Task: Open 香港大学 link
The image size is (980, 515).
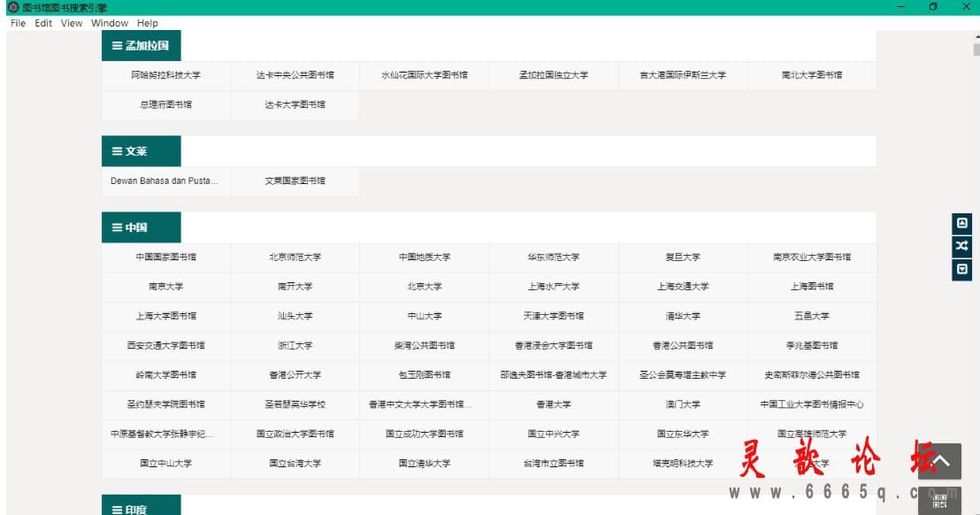Action: pyautogui.click(x=554, y=404)
